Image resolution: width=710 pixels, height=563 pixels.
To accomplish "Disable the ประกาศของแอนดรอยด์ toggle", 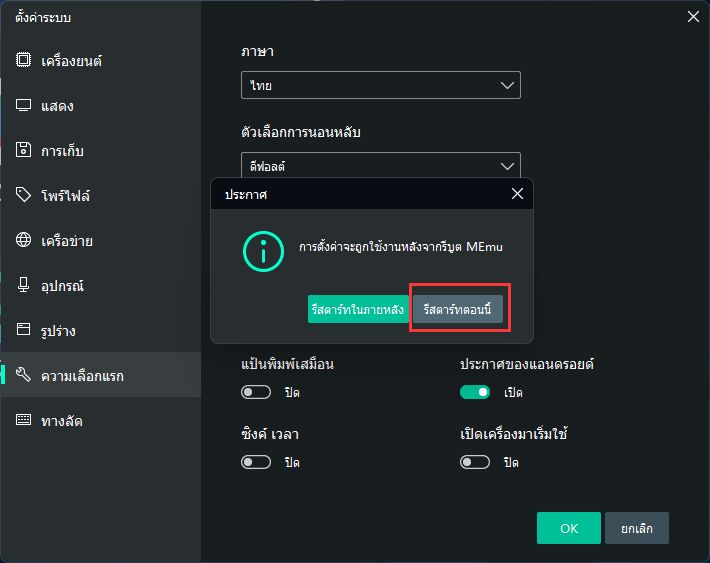I will coord(475,392).
